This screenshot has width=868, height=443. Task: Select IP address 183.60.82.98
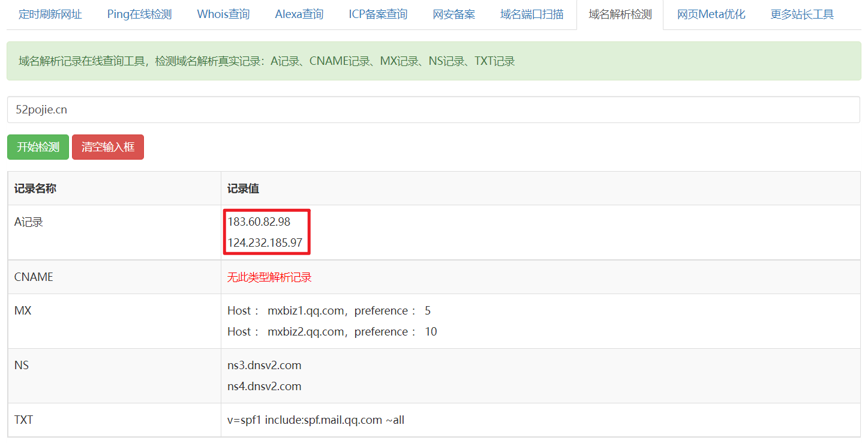259,221
